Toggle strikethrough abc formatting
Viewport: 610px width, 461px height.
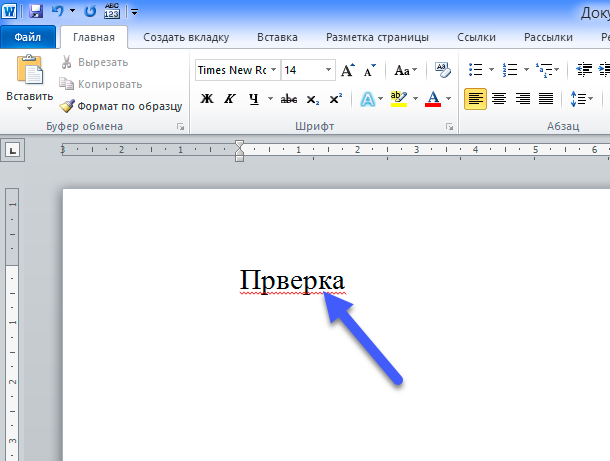289,99
